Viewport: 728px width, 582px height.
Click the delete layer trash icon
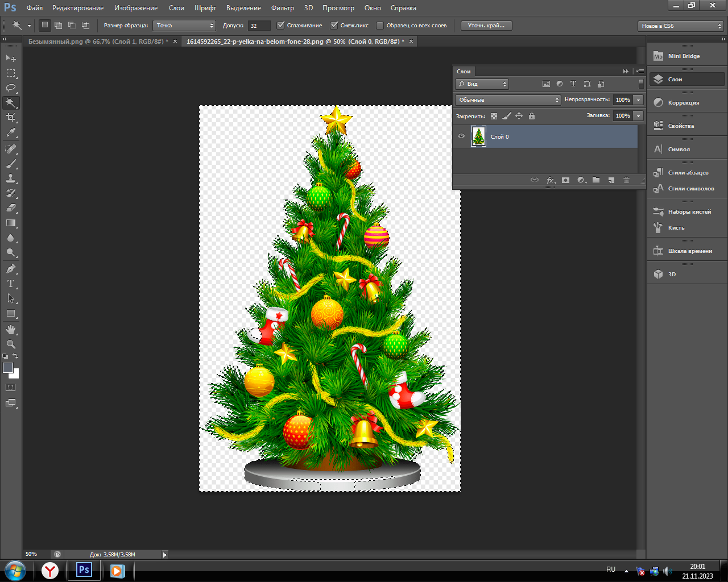(626, 180)
